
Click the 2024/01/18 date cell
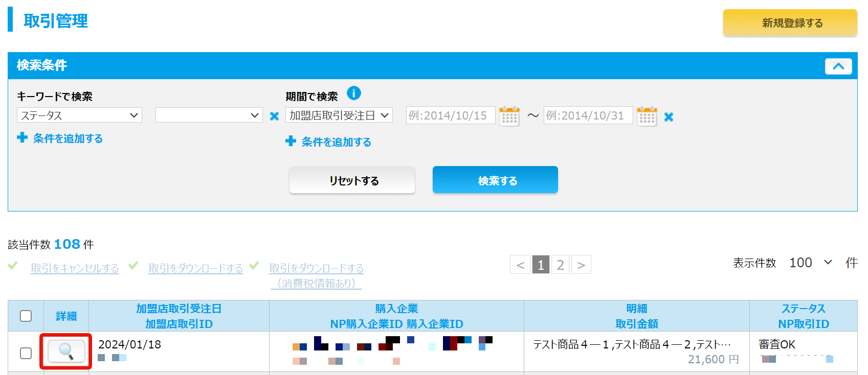point(129,345)
